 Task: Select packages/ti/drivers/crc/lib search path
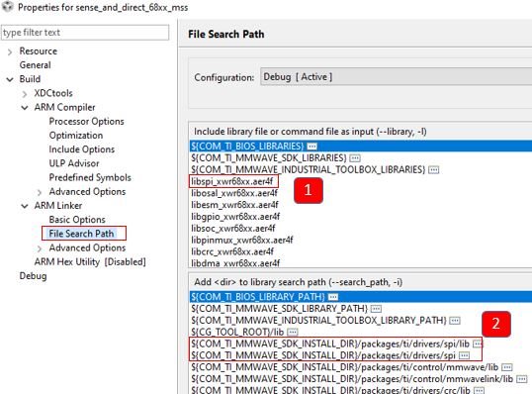tap(331, 390)
